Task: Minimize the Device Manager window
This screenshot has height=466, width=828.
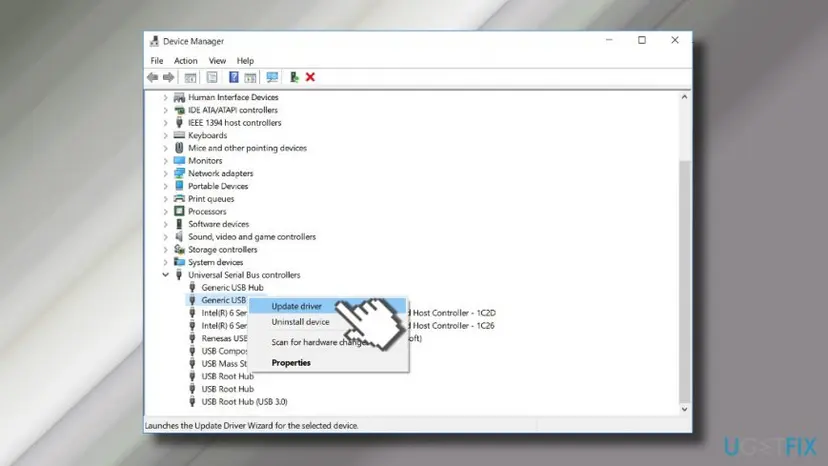Action: [x=609, y=40]
